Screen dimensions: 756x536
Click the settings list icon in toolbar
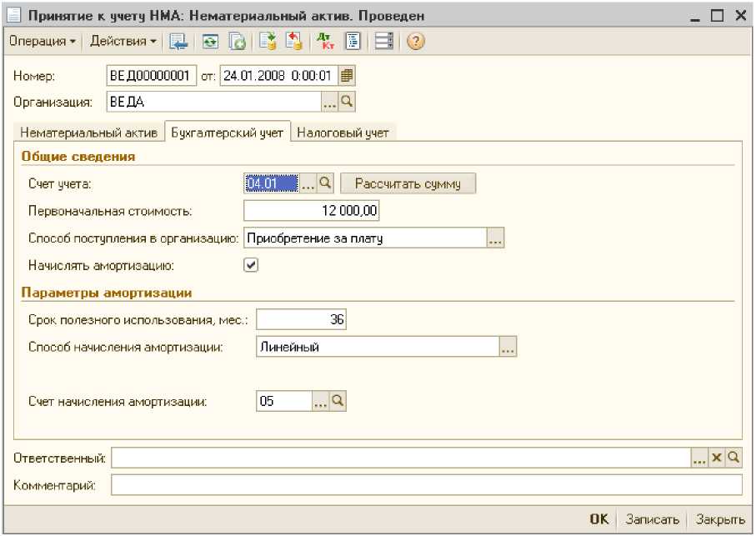click(383, 41)
